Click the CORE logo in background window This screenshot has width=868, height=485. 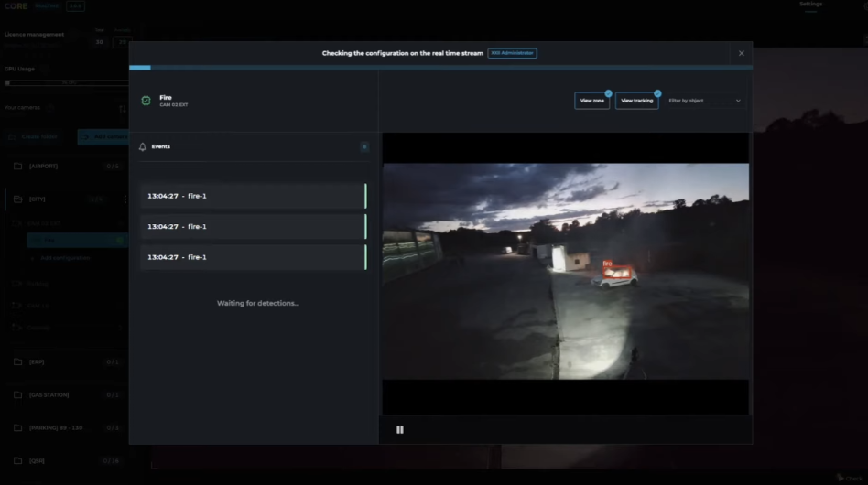(16, 6)
